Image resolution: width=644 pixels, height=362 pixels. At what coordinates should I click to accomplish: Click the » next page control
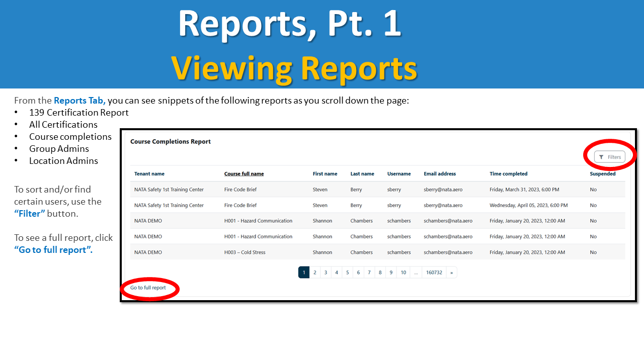(451, 272)
